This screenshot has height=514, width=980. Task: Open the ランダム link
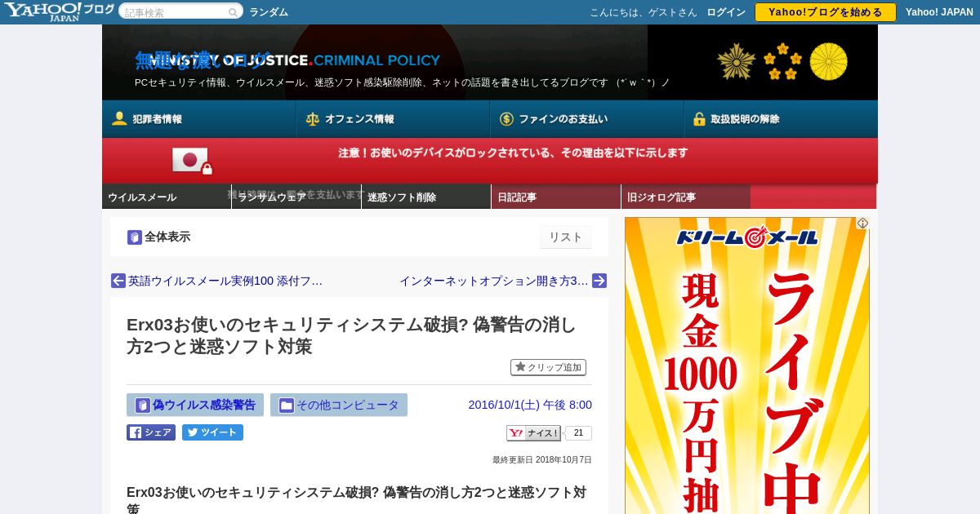click(269, 12)
